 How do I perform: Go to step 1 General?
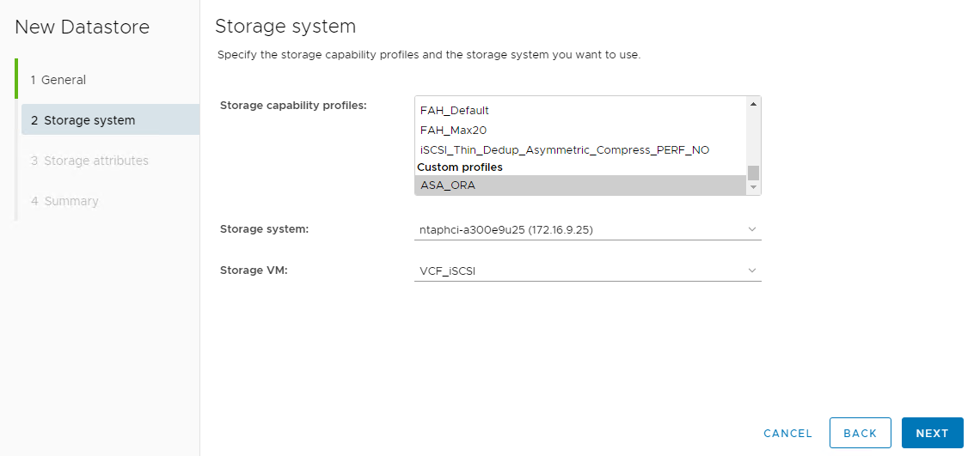coord(58,80)
